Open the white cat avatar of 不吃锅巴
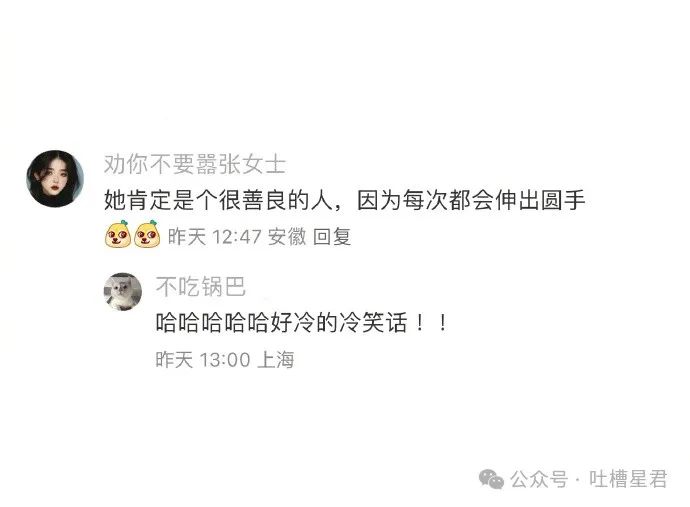The image size is (690, 507). (123, 291)
